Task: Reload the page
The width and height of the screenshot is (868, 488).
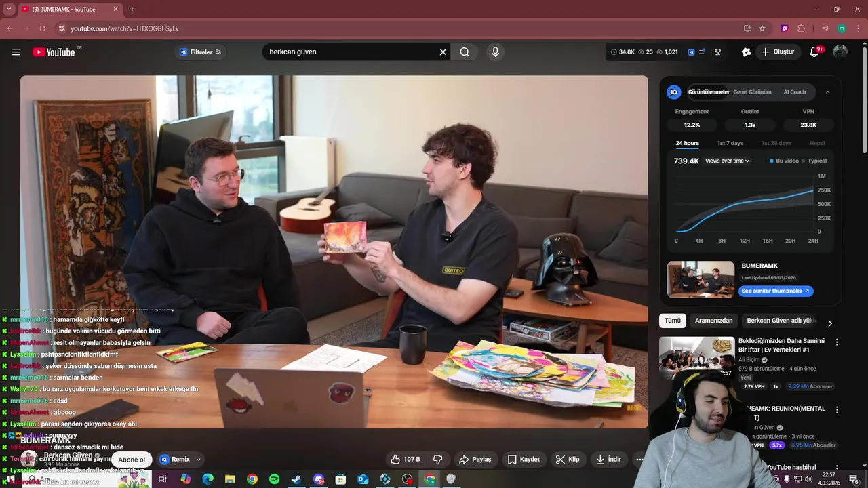Action: (x=42, y=28)
